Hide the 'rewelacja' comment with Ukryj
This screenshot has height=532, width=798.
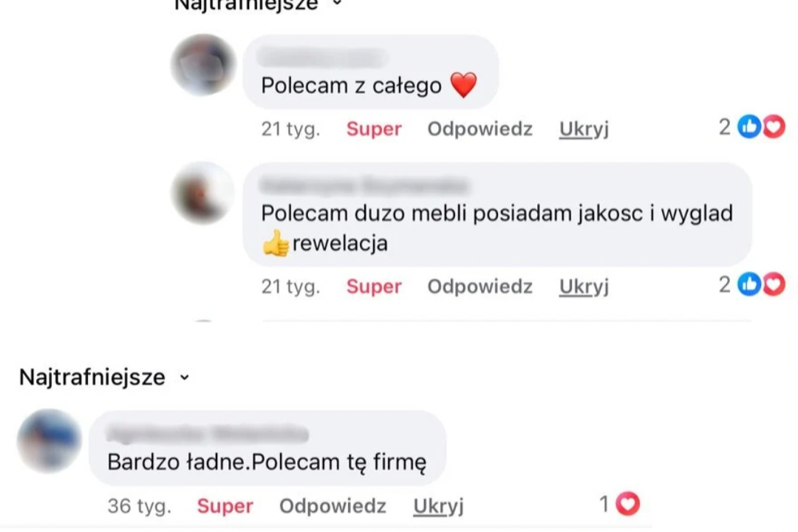coord(584,287)
